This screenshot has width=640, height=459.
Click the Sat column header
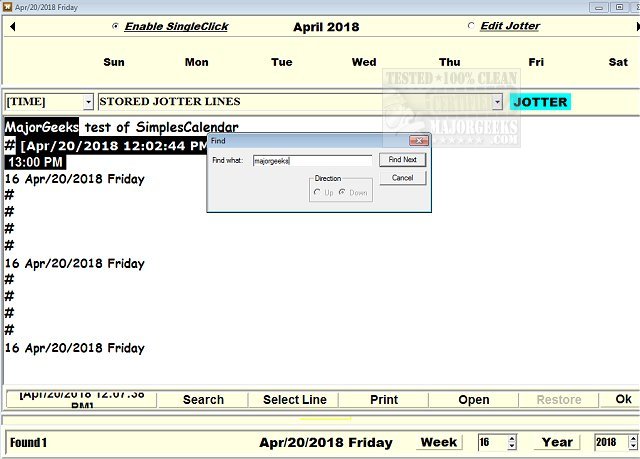click(x=618, y=62)
